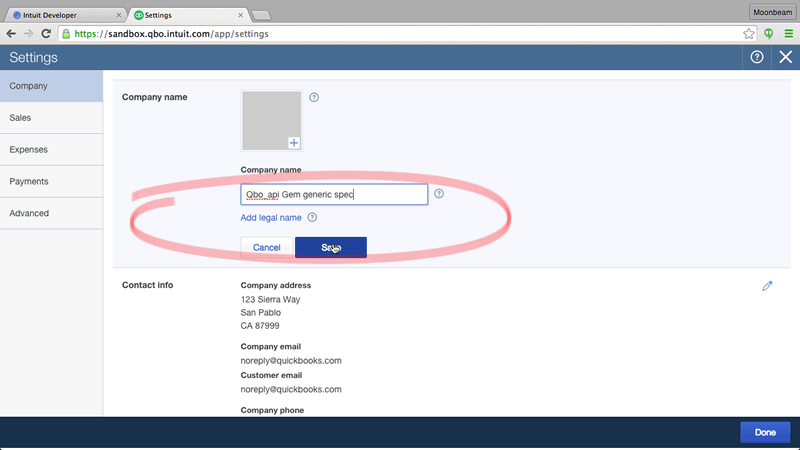
Task: Open Advanced settings section
Action: (x=51, y=213)
